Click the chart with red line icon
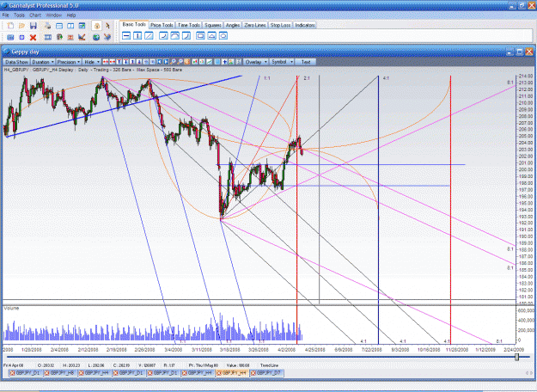 coord(82,37)
